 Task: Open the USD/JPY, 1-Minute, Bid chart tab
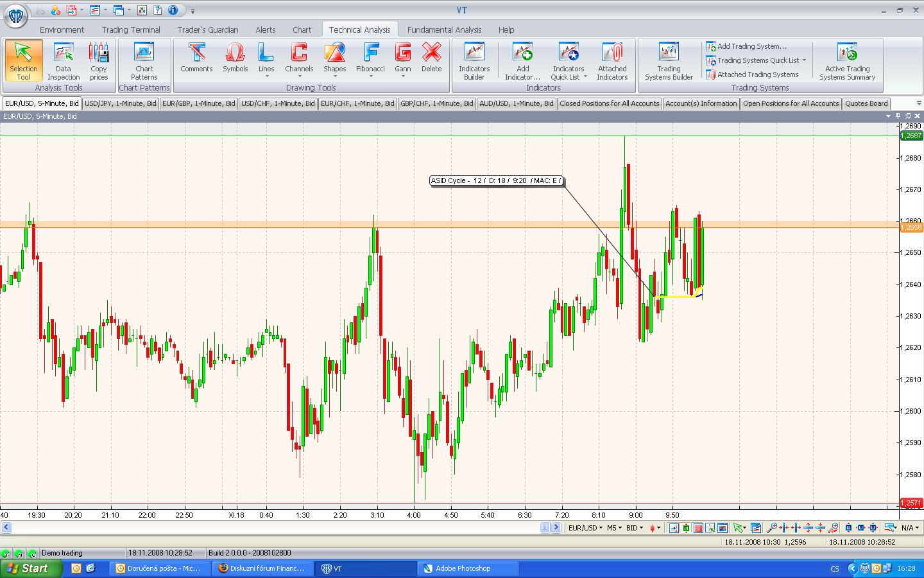(121, 103)
